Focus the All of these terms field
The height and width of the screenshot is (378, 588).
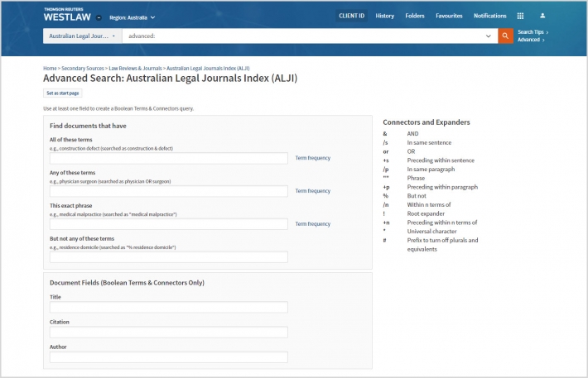tap(169, 158)
